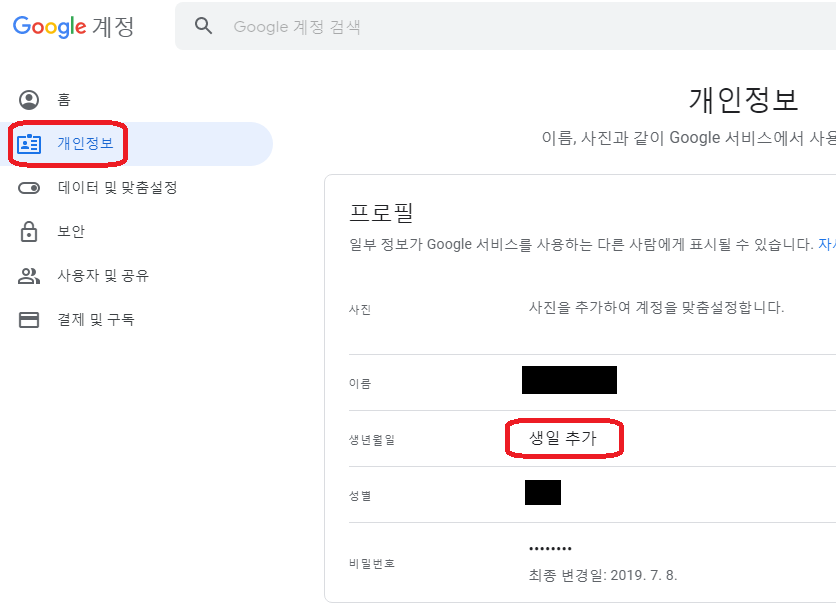The image size is (836, 610).
Task: Open the 비밀번호 row
Action: (x=592, y=563)
